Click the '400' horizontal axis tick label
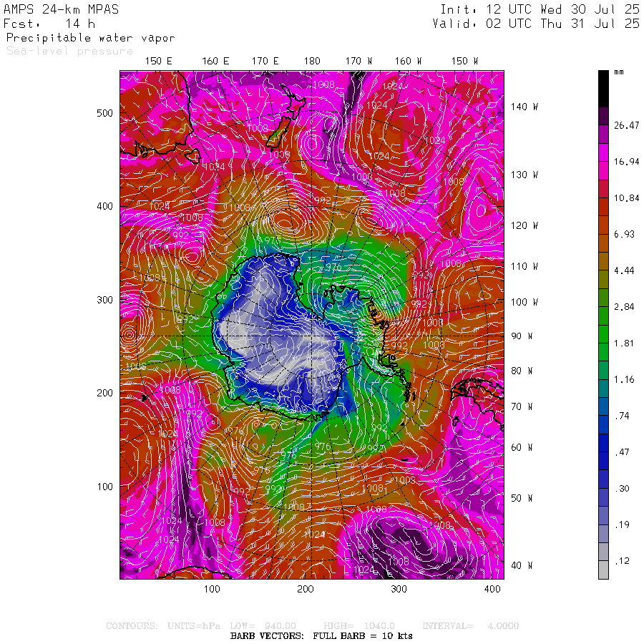 point(492,589)
